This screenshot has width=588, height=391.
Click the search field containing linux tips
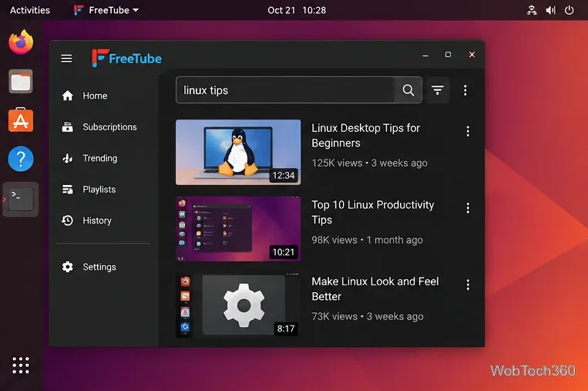(285, 90)
